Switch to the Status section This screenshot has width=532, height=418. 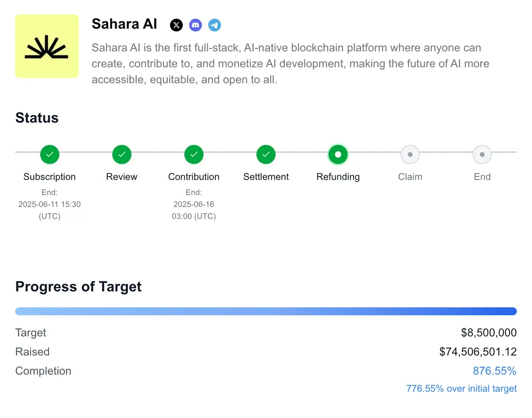point(37,118)
